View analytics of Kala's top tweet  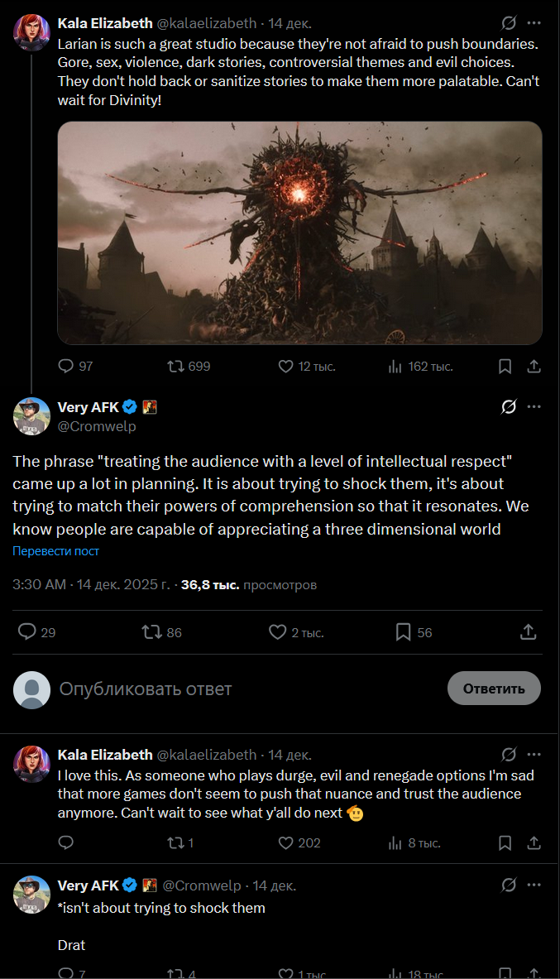[395, 366]
